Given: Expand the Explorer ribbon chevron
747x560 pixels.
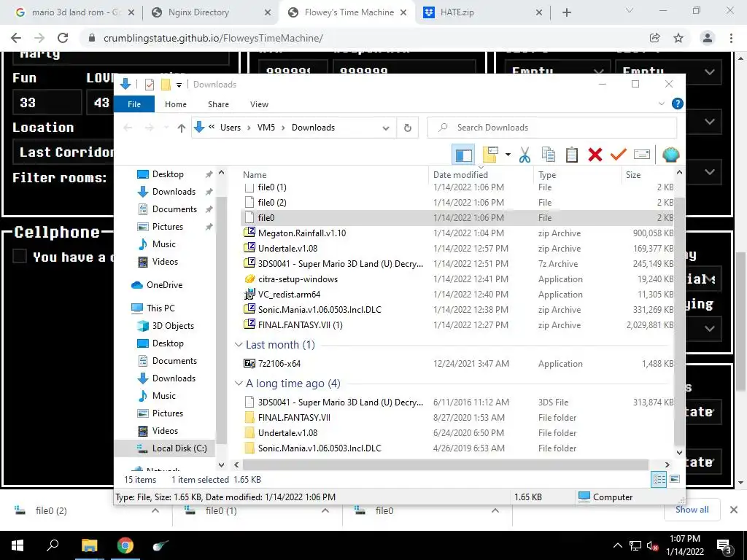Looking at the screenshot, I should 661,104.
